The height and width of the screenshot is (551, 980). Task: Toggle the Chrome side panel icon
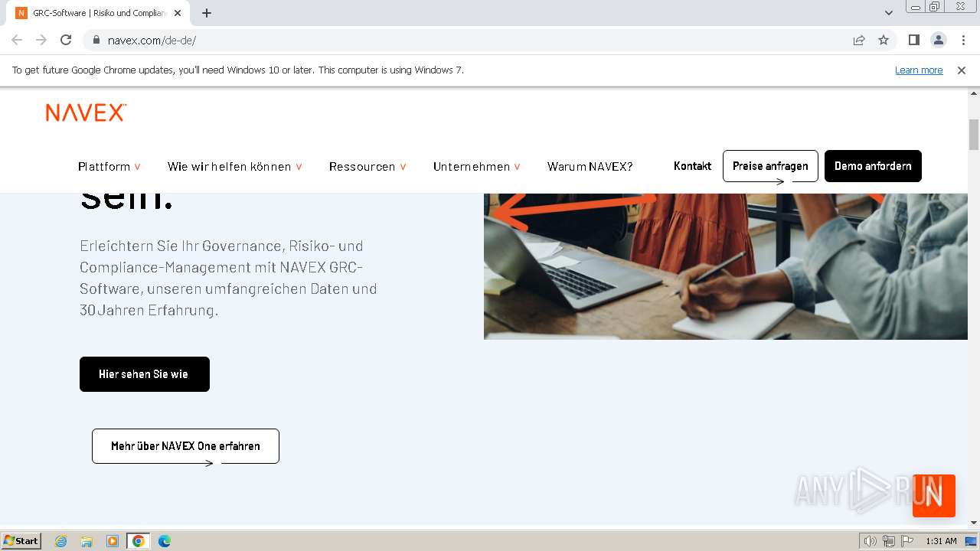[913, 40]
